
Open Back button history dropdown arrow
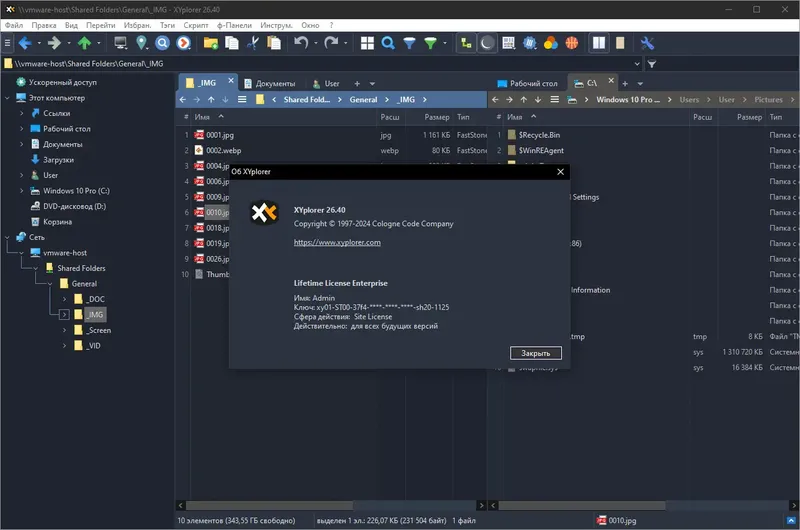click(39, 43)
